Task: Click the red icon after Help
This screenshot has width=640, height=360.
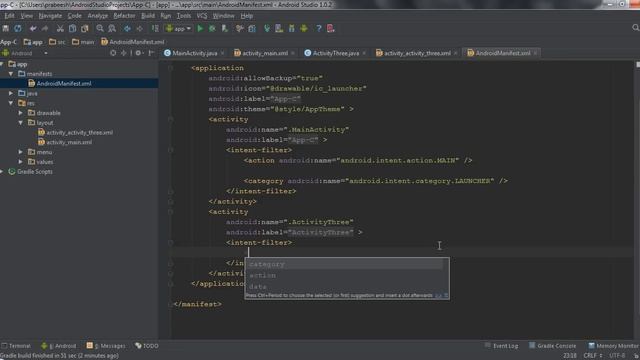Action: click(331, 29)
